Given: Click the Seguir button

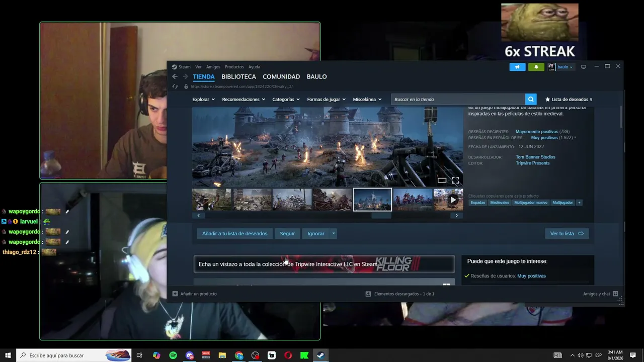Looking at the screenshot, I should point(287,233).
